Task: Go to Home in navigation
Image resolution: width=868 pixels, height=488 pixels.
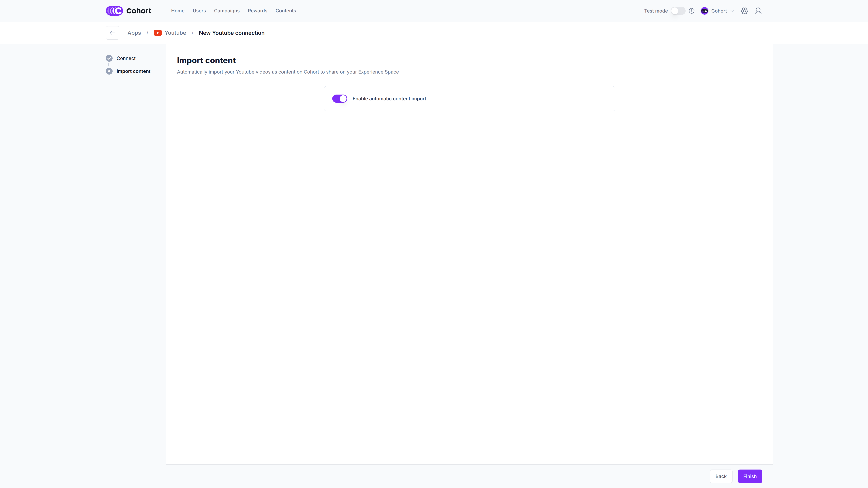Action: [x=177, y=11]
